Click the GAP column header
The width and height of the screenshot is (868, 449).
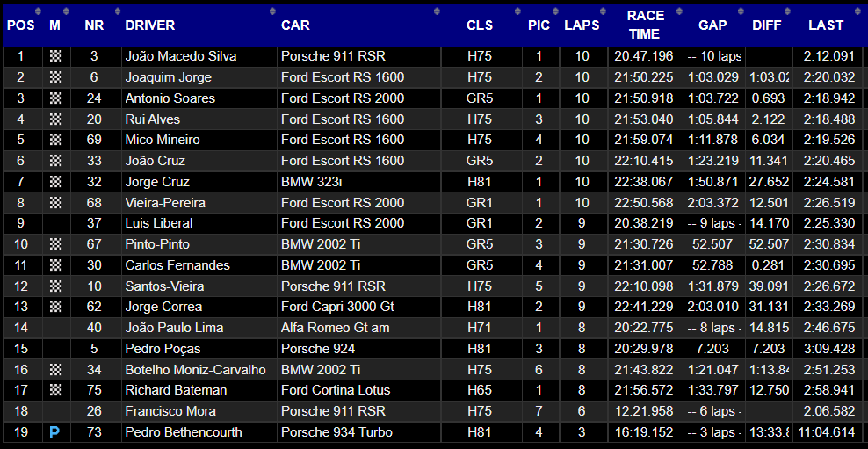pyautogui.click(x=712, y=25)
